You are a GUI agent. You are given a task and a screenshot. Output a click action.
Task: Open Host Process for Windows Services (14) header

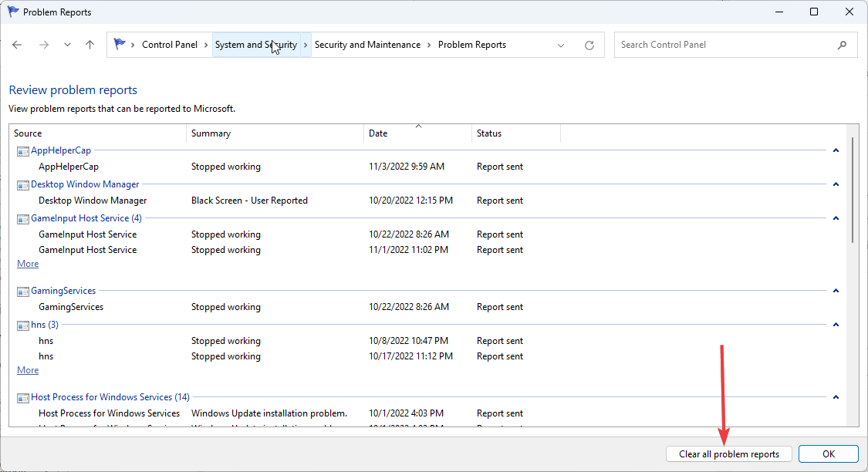110,396
